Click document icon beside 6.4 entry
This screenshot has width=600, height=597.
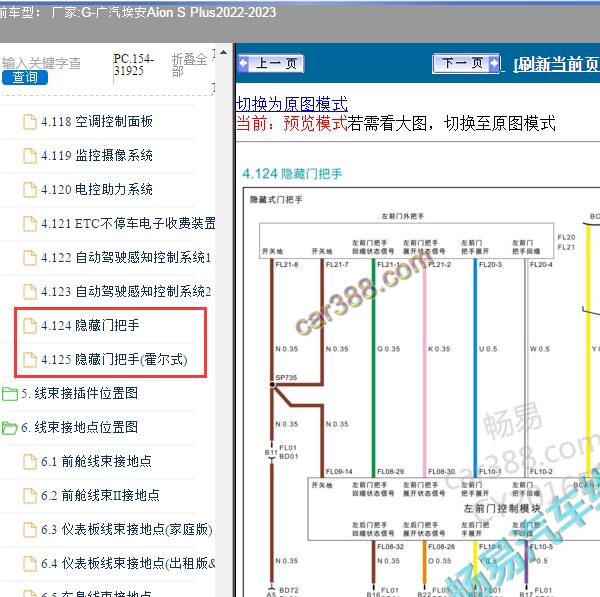[x=30, y=563]
